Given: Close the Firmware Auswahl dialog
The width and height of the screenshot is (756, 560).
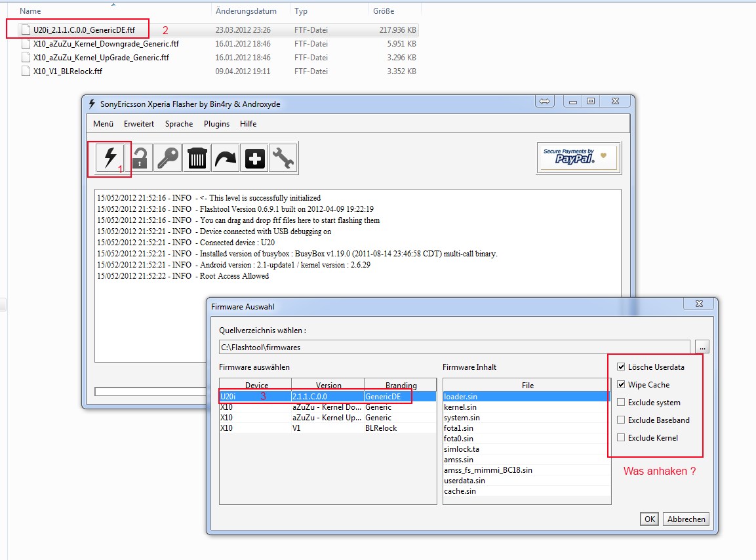Looking at the screenshot, I should 699,304.
